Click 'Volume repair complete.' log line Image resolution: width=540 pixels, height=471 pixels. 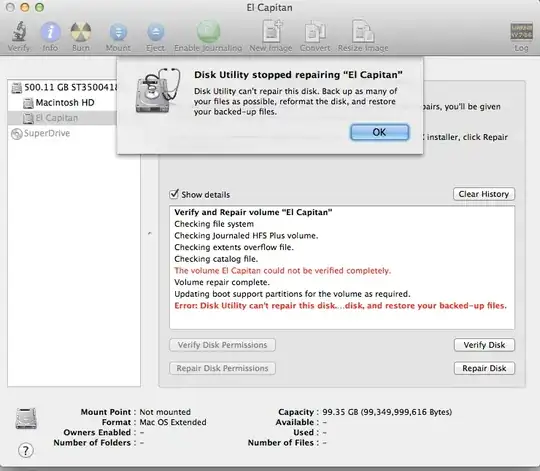[x=222, y=282]
